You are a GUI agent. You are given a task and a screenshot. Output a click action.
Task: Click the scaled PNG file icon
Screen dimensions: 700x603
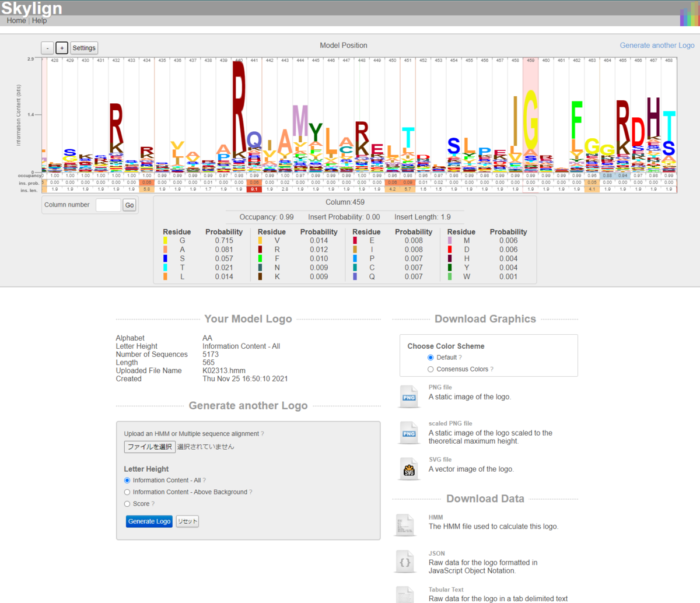pyautogui.click(x=409, y=433)
